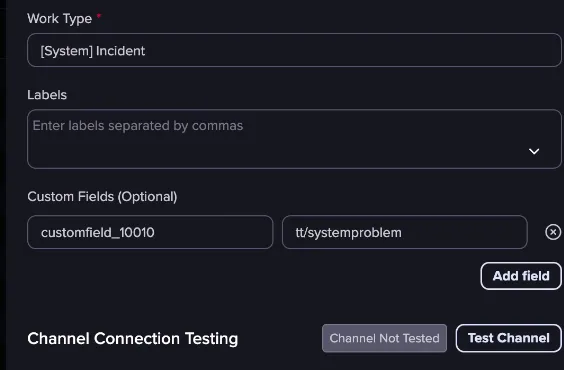564x370 pixels.
Task: Select the Work Type field label
Action: [x=59, y=18]
